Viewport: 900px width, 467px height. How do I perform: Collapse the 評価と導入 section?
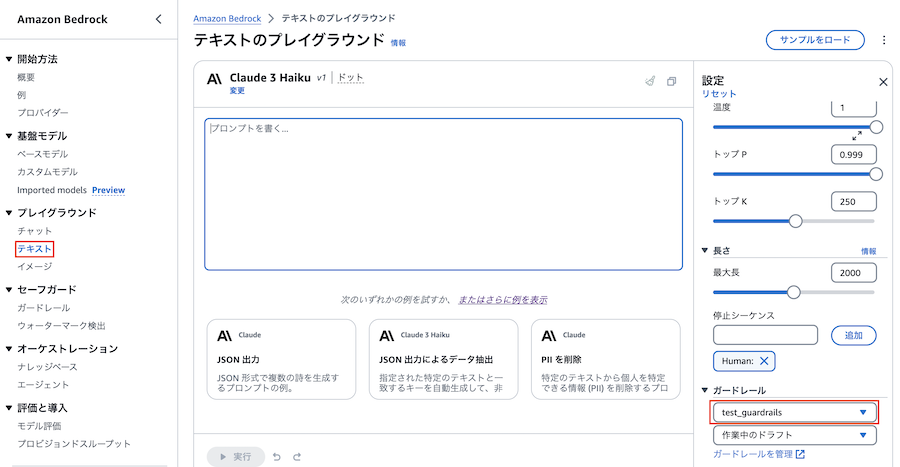[x=9, y=408]
